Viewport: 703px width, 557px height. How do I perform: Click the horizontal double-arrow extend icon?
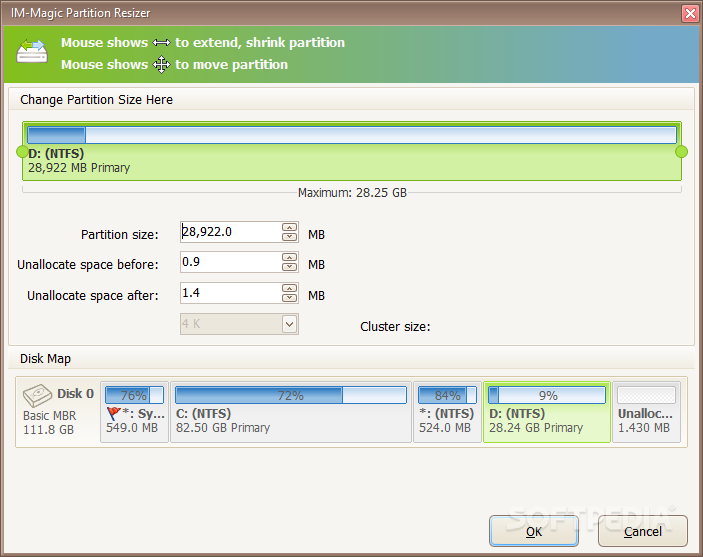coord(161,43)
